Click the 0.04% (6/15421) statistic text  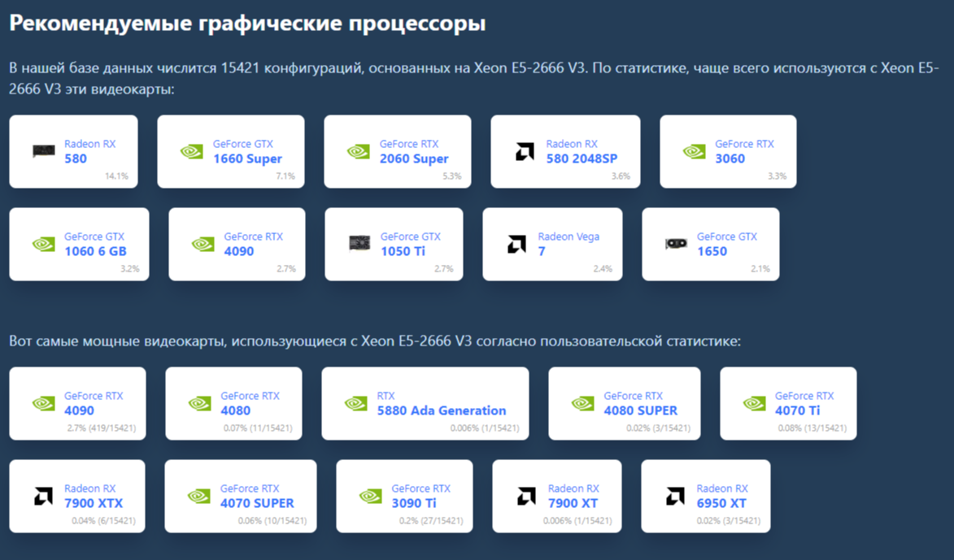103,521
